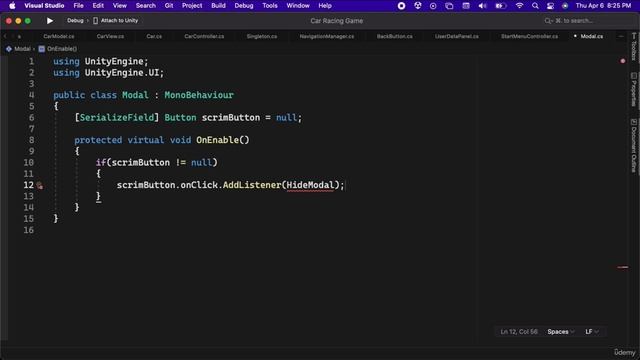Switch to the StartMenuController.cs tab
Screen dimensions: 640x360
click(529, 36)
